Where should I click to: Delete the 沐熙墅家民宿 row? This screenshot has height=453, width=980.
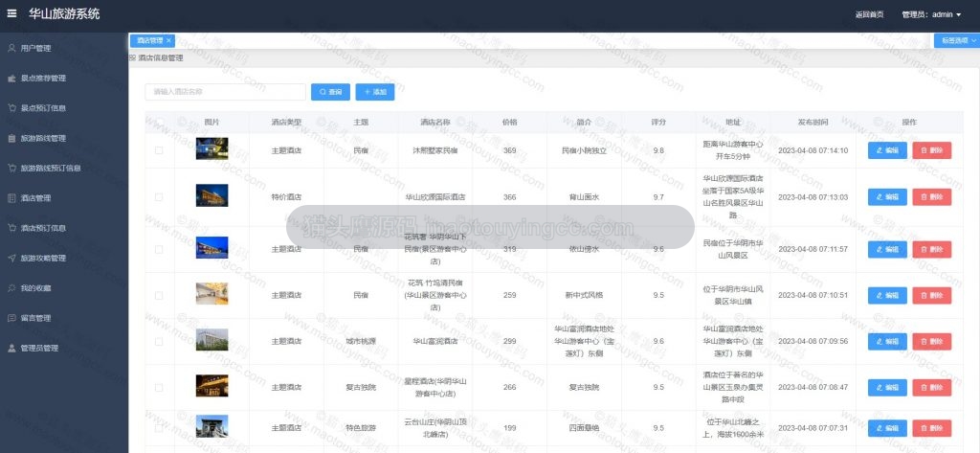932,150
